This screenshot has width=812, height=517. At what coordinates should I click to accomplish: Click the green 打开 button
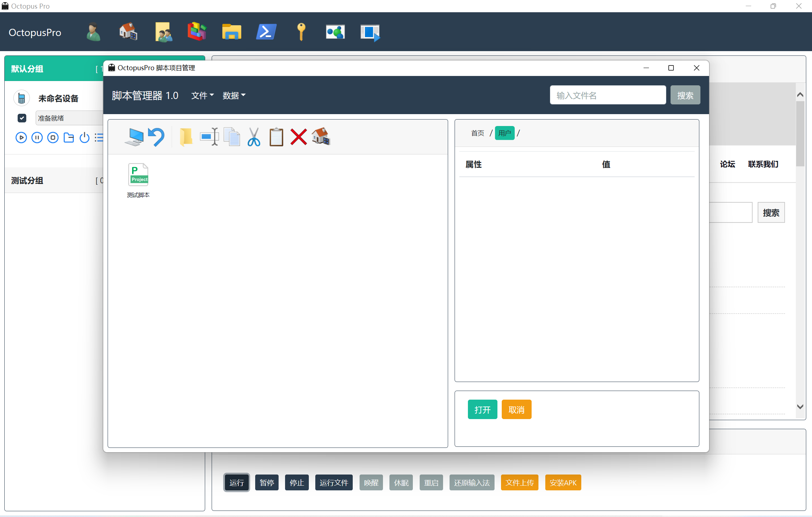pyautogui.click(x=482, y=410)
